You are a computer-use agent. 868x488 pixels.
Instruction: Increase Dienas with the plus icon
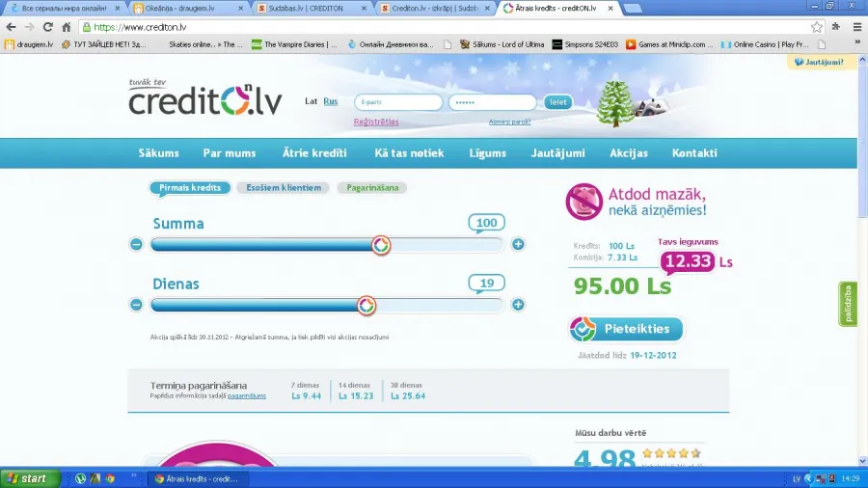click(x=518, y=305)
